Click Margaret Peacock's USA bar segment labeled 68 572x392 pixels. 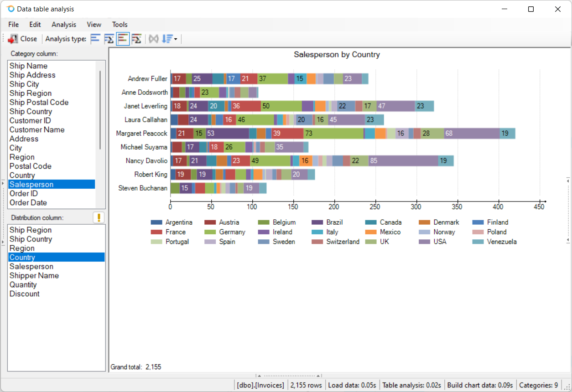pos(472,134)
